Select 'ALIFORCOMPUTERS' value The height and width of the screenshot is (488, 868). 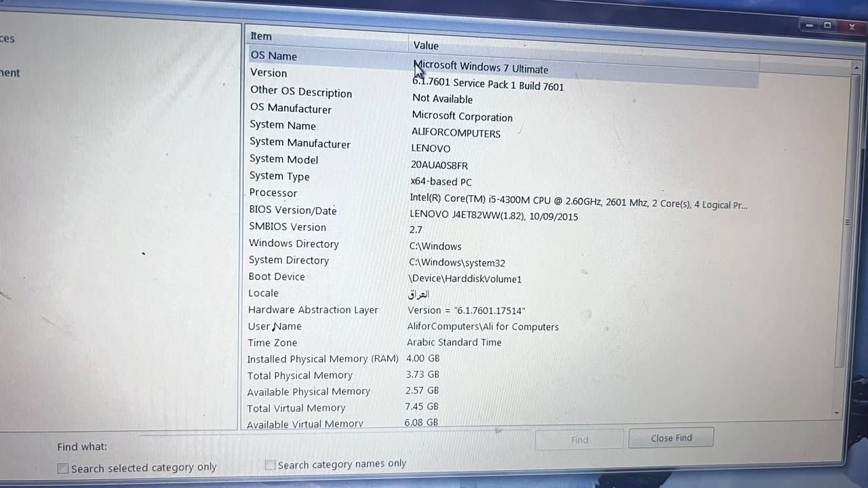tap(456, 134)
